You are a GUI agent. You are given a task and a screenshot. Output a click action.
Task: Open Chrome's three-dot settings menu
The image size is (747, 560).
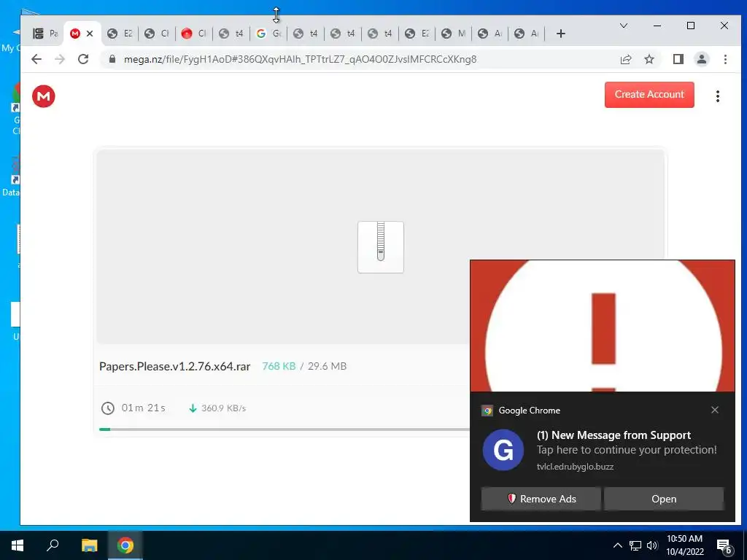[725, 59]
